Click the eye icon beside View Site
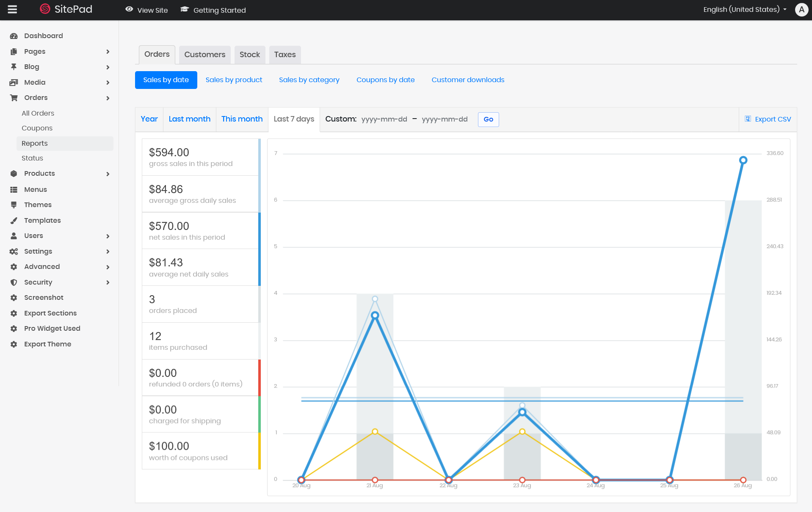812x512 pixels. (129, 9)
